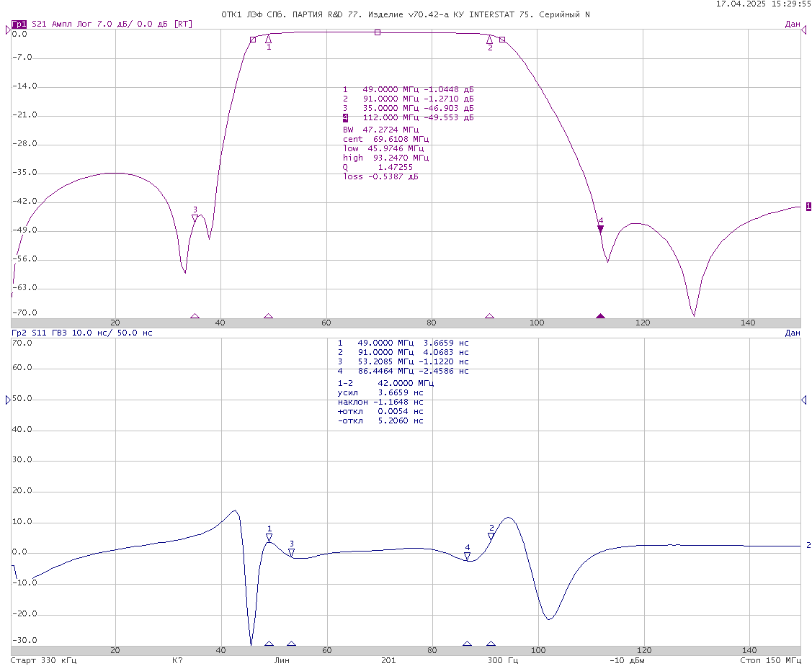812x666 pixels.
Task: Click marker 1 on the S21 trace
Action: [x=269, y=39]
